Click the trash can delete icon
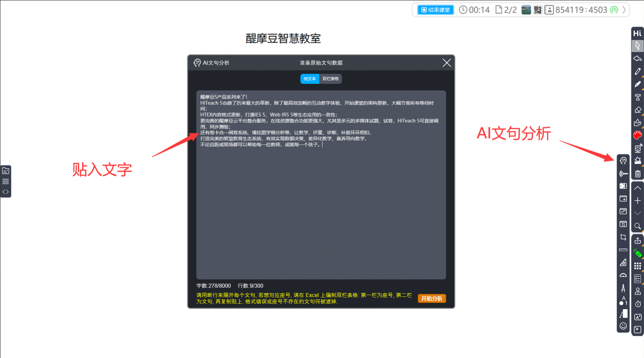 [638, 174]
